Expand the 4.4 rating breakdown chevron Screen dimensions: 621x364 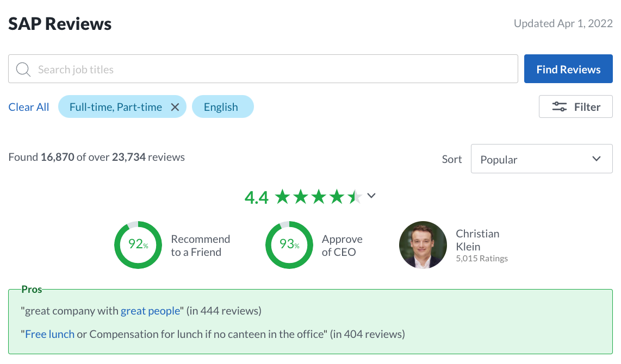[x=371, y=196]
